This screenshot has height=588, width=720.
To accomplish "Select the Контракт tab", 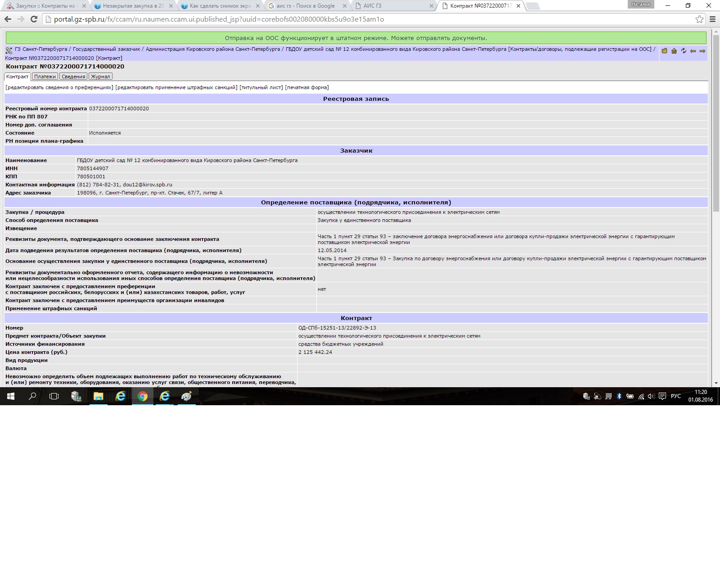I will [17, 77].
